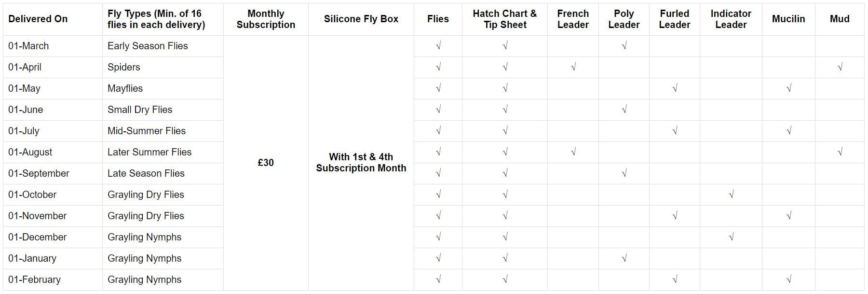This screenshot has width=868, height=294.
Task: Click the Poly Leader checkmark for 01-January
Action: point(624,258)
